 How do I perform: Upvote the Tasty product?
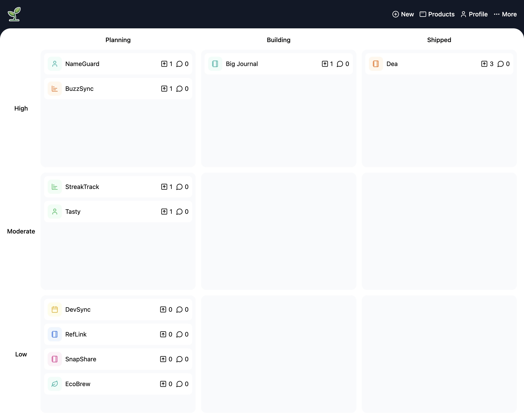coord(167,212)
